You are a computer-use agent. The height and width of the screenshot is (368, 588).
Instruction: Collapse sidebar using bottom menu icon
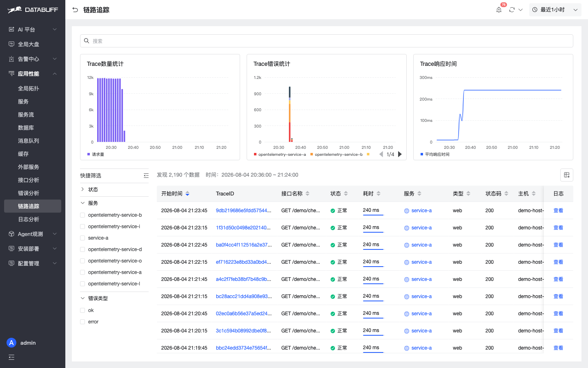click(11, 357)
